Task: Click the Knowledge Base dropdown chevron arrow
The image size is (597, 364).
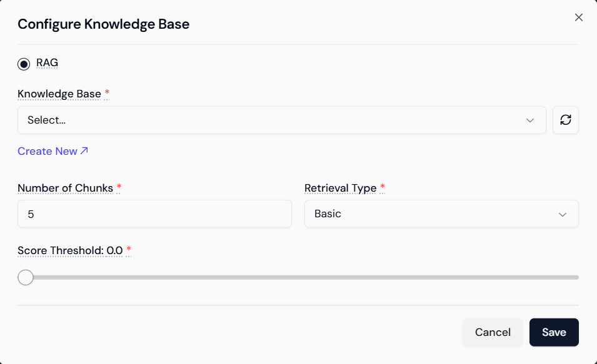Action: [530, 120]
